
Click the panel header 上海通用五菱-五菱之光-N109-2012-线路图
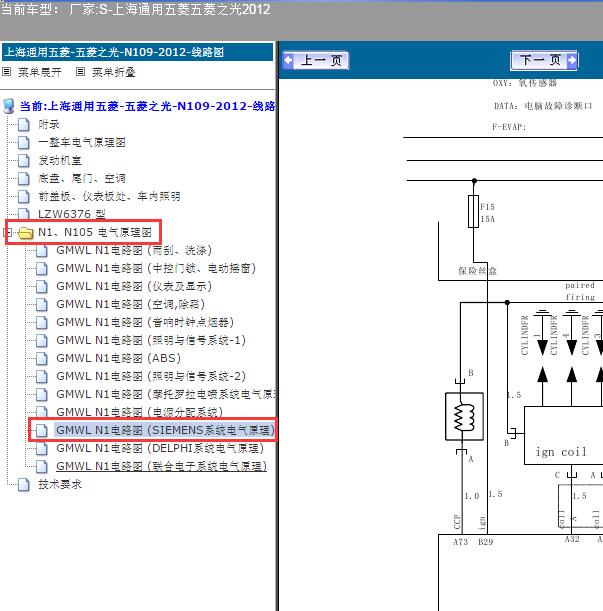[137, 52]
